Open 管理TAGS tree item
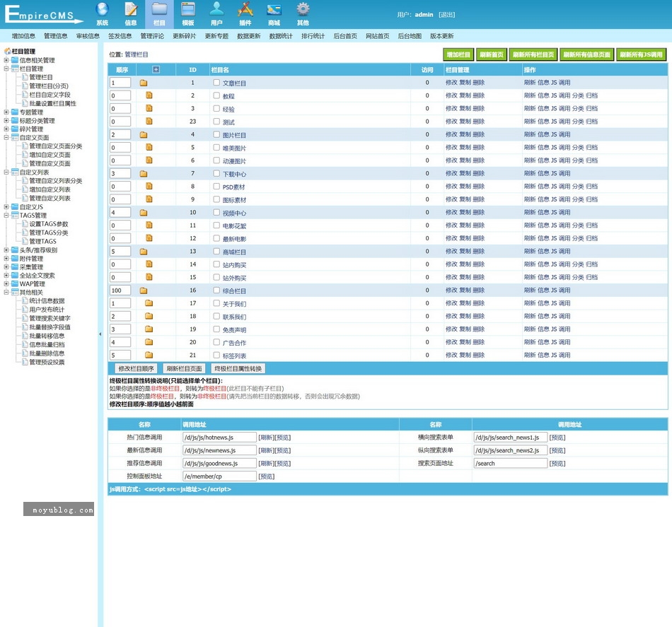The height and width of the screenshot is (627, 672). [x=42, y=241]
